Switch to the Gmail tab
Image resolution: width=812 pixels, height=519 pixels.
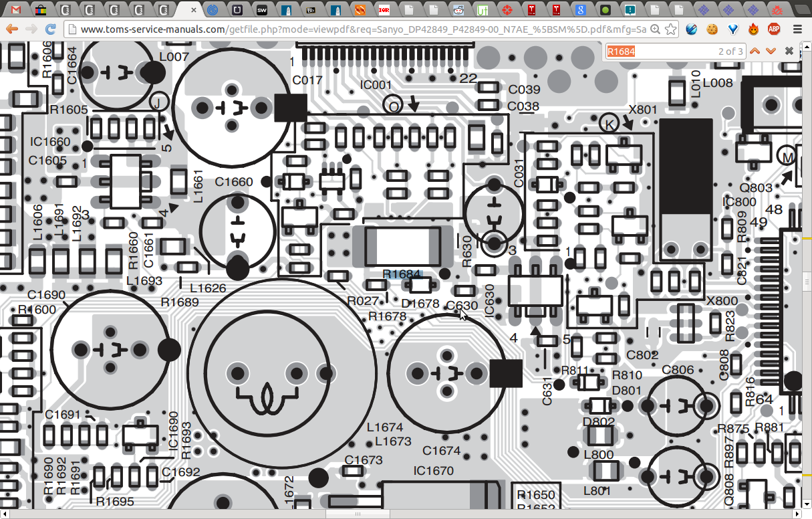pyautogui.click(x=15, y=10)
